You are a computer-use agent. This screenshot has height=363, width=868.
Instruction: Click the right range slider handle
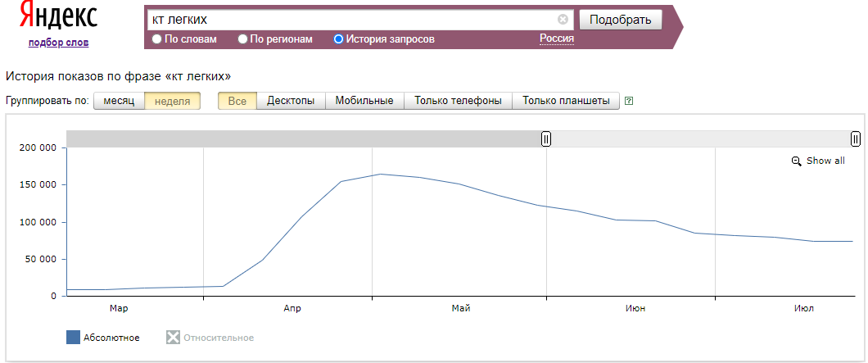pyautogui.click(x=856, y=138)
